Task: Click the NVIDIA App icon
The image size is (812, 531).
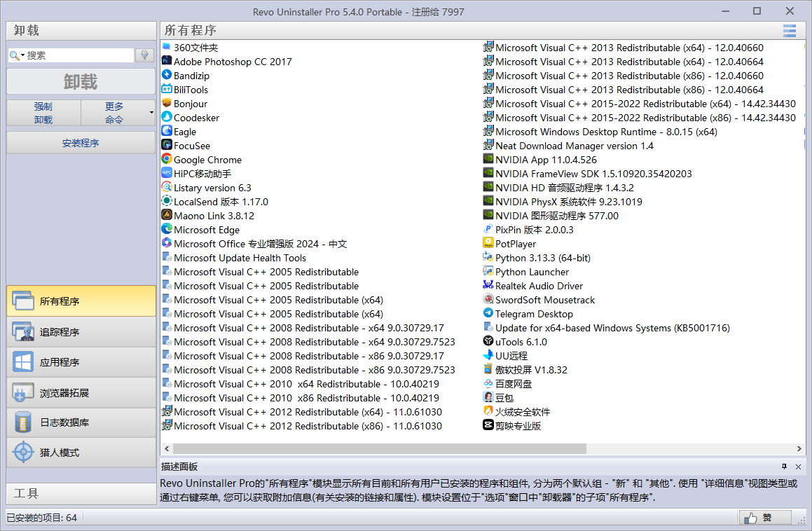Action: tap(488, 160)
